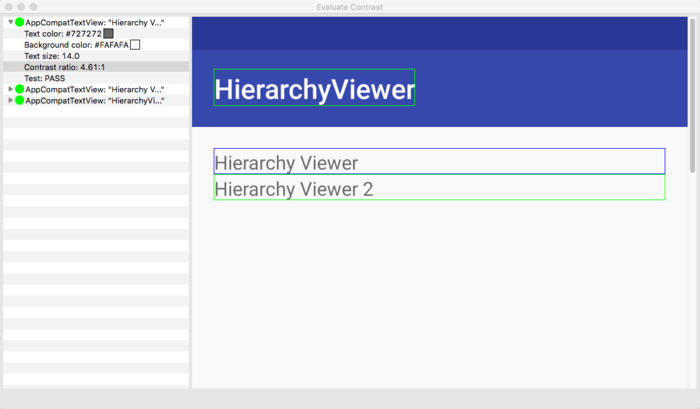Screen dimensions: 700x409
Task: Click the white background color swatch
Action: pos(135,45)
